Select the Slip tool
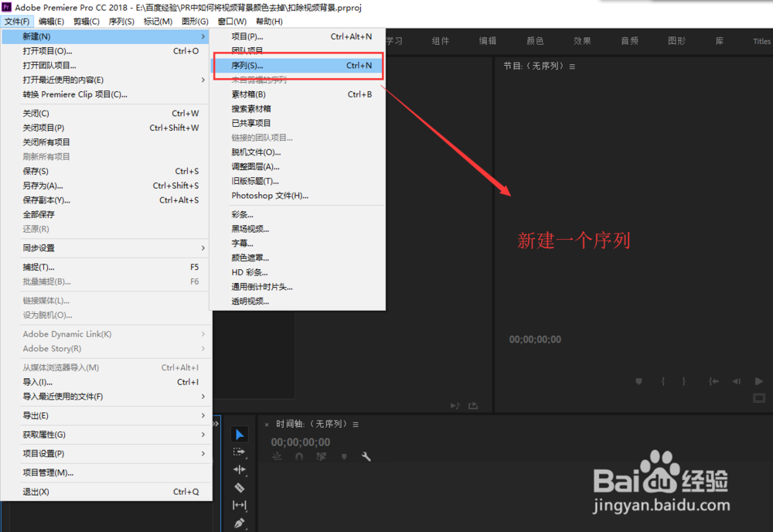The image size is (773, 532). point(239,505)
